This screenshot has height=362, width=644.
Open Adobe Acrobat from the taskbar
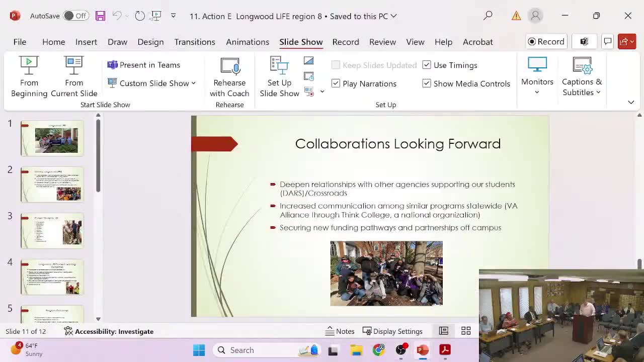click(445, 350)
